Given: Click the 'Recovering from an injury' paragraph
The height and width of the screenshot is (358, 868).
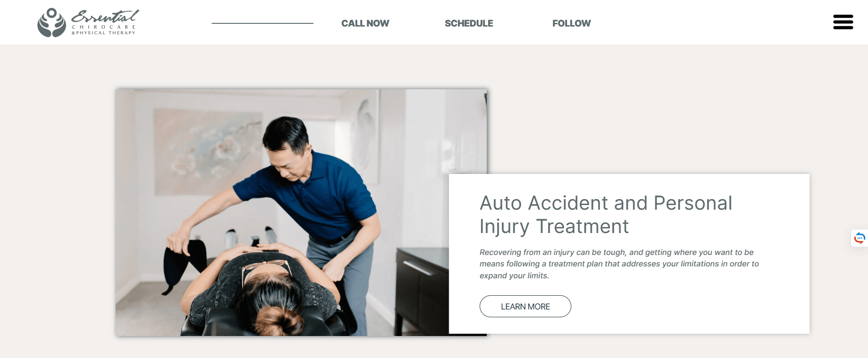Looking at the screenshot, I should 619,264.
